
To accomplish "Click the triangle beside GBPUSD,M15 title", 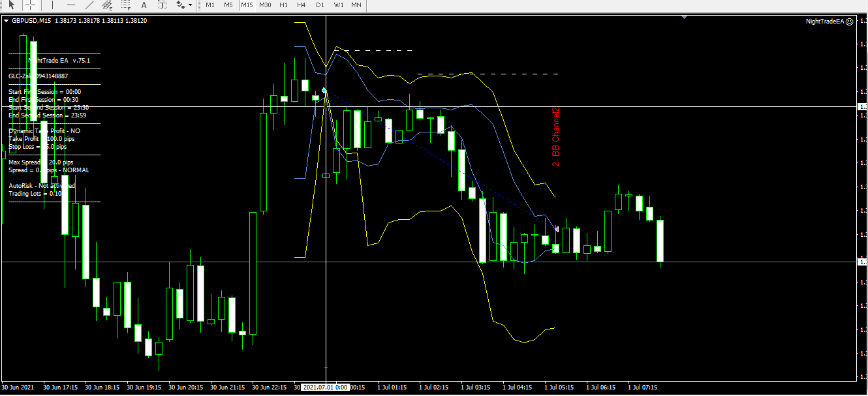I will click(x=7, y=21).
